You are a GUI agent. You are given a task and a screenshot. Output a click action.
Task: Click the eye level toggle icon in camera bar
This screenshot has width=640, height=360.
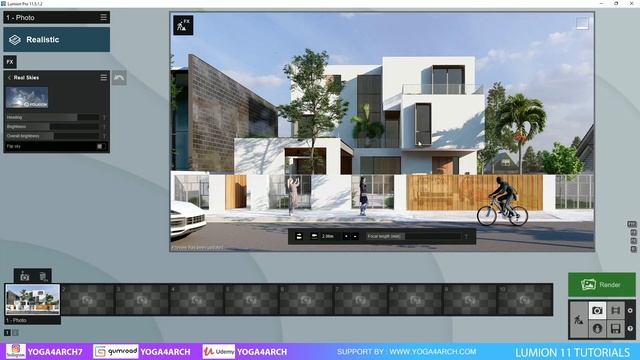tap(299, 236)
